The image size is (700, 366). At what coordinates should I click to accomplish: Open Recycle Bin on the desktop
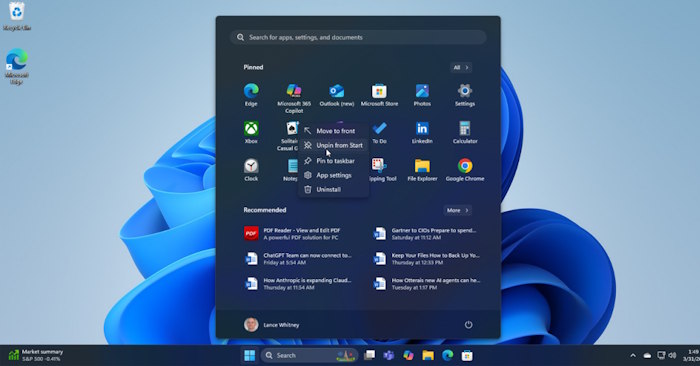click(17, 16)
